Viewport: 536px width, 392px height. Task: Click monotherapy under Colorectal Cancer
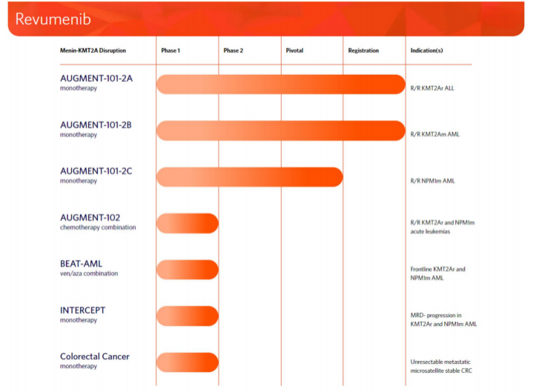[79, 366]
